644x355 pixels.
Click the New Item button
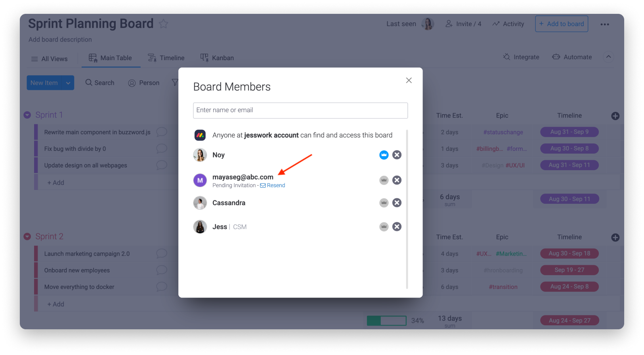pyautogui.click(x=44, y=83)
